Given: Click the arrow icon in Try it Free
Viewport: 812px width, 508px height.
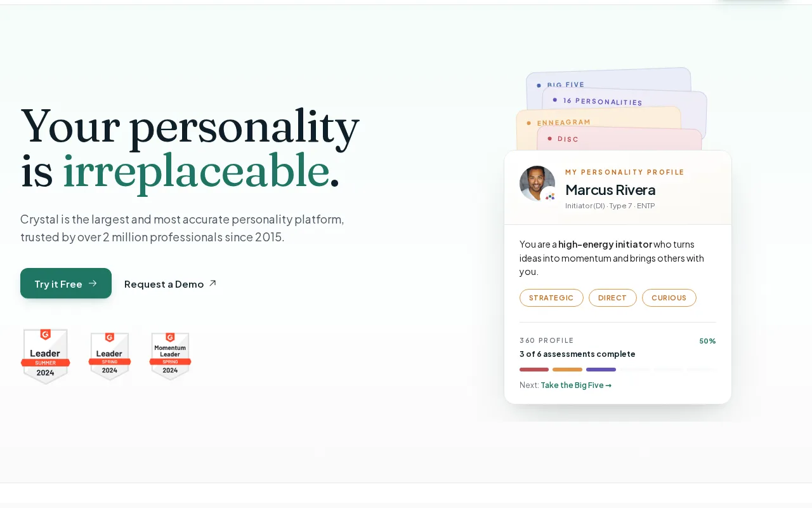Looking at the screenshot, I should tap(93, 283).
